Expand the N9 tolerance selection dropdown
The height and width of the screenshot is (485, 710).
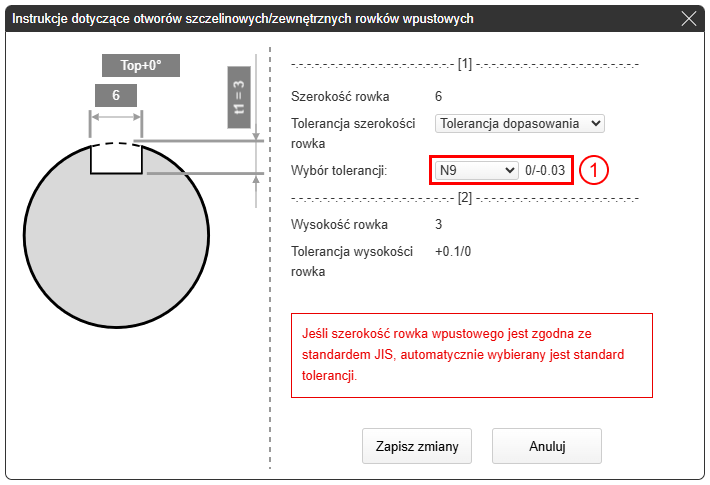(x=475, y=170)
